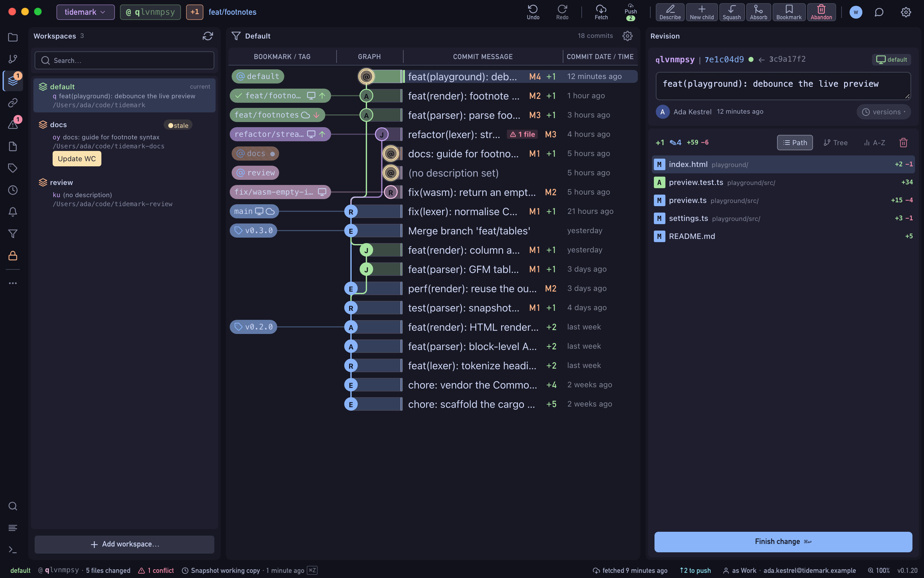The width and height of the screenshot is (924, 578).
Task: Push the 2 pending commits
Action: 630,12
